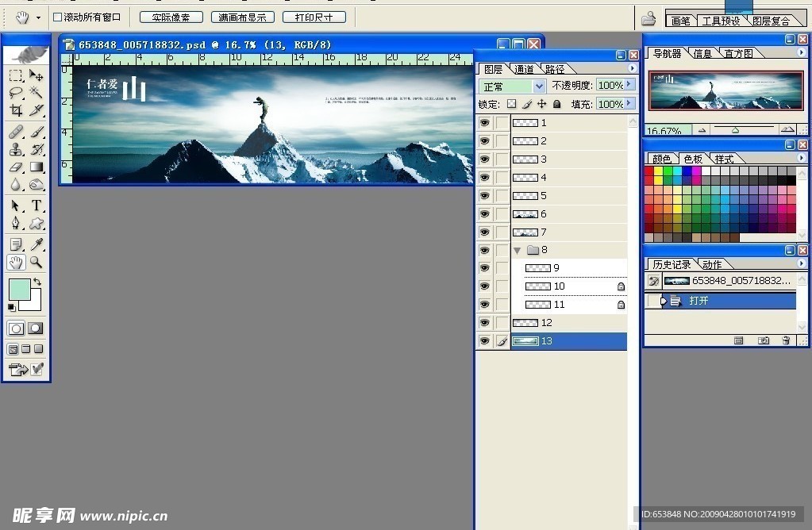Hide layer 6 using its eye icon
Screen dimensions: 812x530
pyautogui.click(x=484, y=214)
